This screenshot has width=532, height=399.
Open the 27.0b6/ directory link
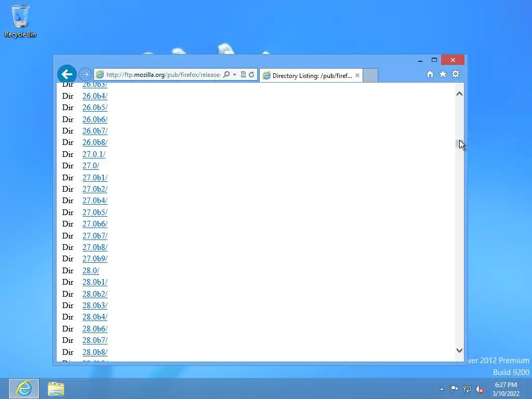click(95, 224)
